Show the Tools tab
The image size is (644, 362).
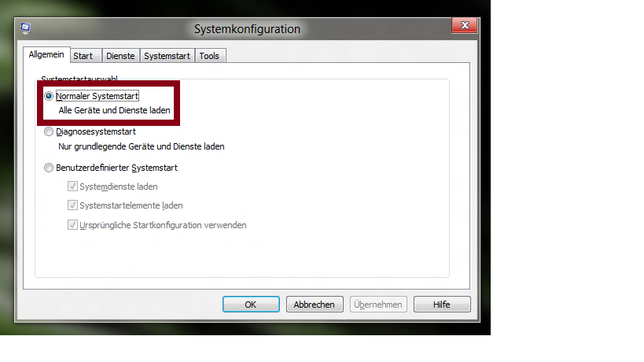(x=209, y=56)
